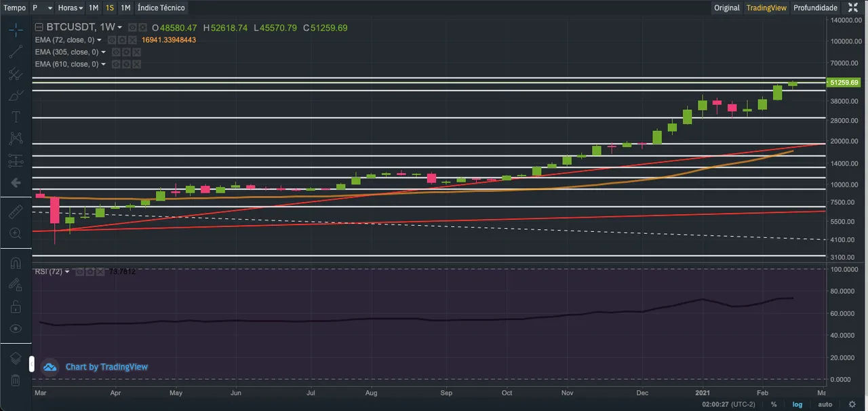This screenshot has width=868, height=411.
Task: Select the ruler measure tool
Action: [16, 212]
